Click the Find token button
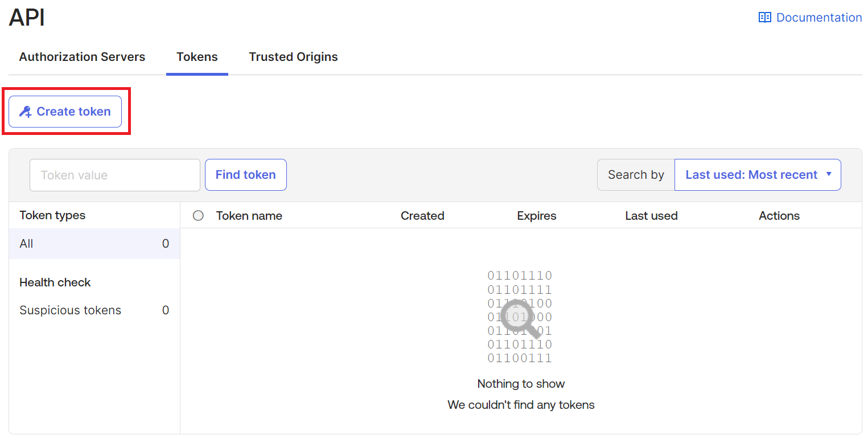Screen dimensions: 868x439 [x=245, y=175]
